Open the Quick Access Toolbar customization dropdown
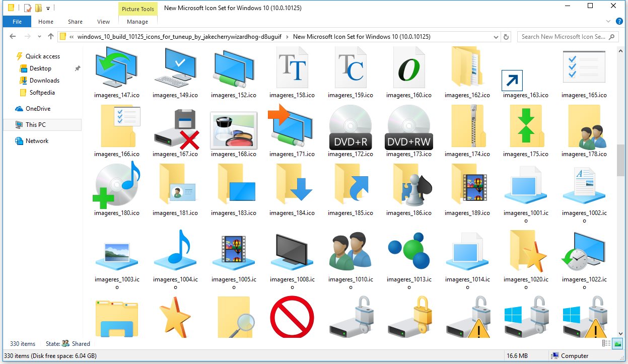628x364 pixels. tap(48, 8)
